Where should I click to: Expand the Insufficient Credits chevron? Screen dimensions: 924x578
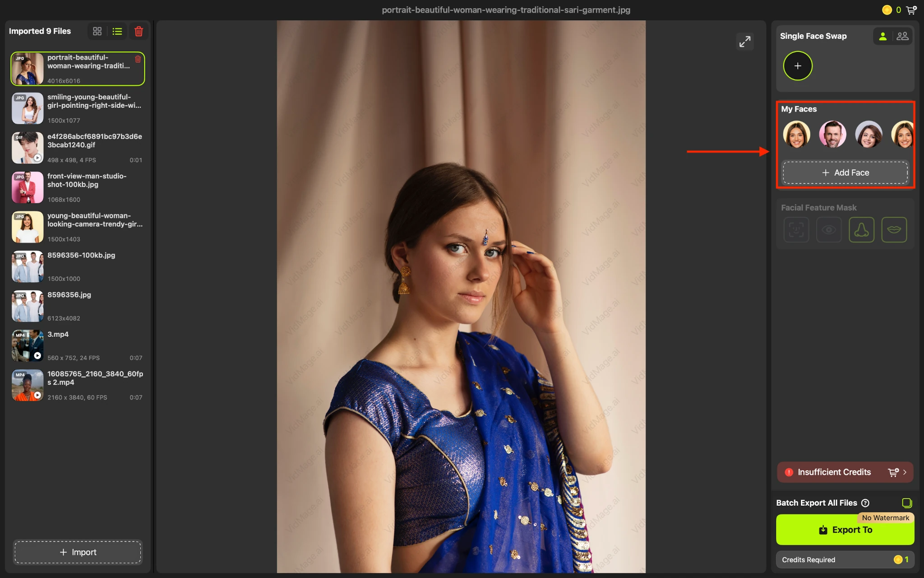click(905, 472)
